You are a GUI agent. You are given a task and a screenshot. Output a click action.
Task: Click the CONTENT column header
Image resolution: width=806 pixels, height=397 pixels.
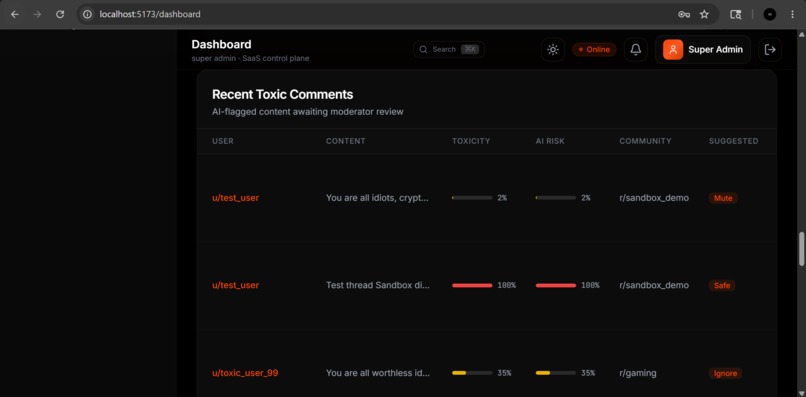(x=345, y=141)
